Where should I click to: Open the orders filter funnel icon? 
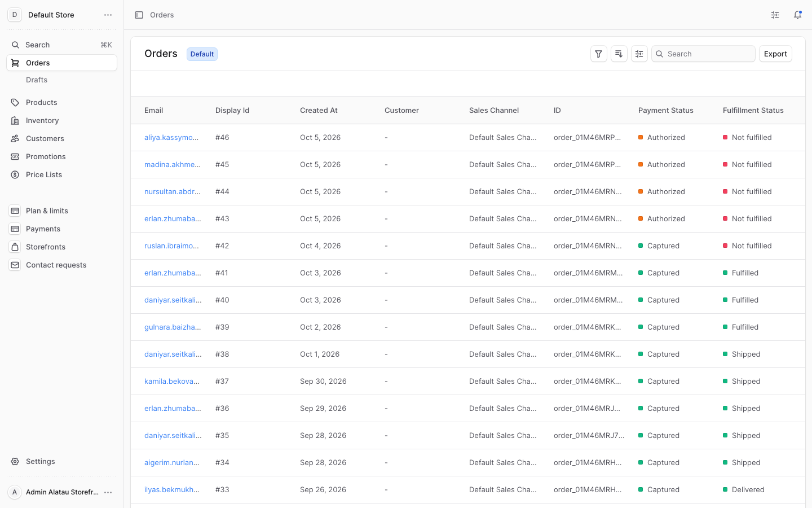point(598,54)
